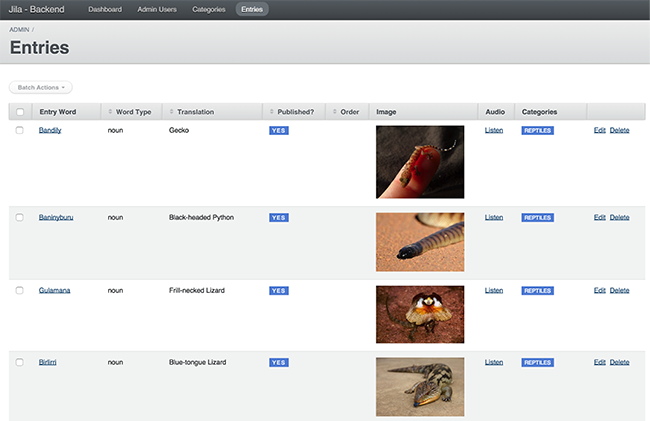The height and width of the screenshot is (421, 650).
Task: Sort by the Entry Word column
Action: [57, 111]
